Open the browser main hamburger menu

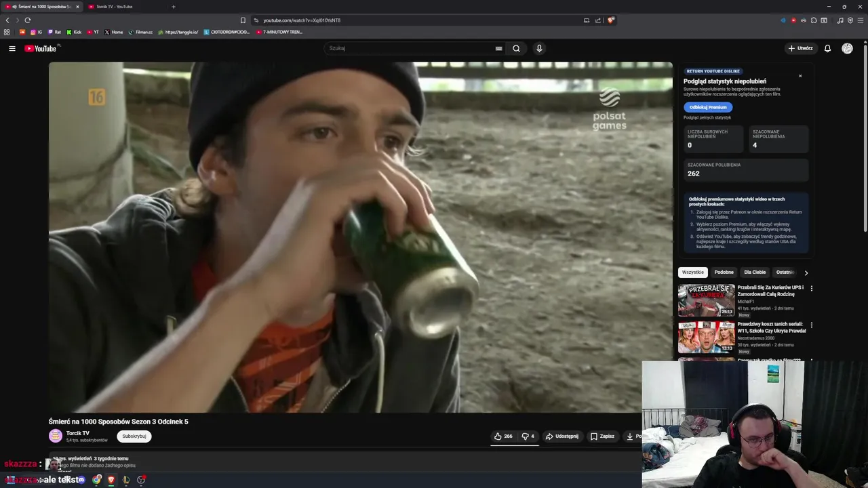click(861, 20)
